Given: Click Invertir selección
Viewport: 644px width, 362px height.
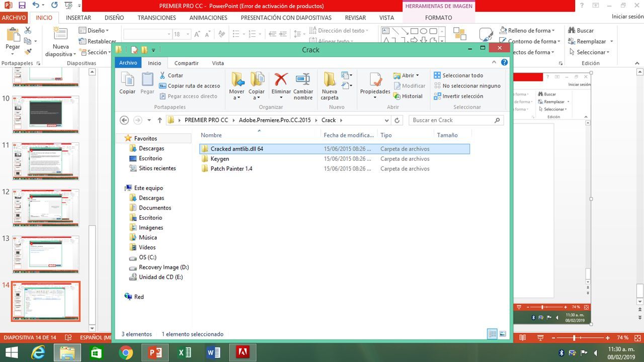Looking at the screenshot, I should (458, 96).
